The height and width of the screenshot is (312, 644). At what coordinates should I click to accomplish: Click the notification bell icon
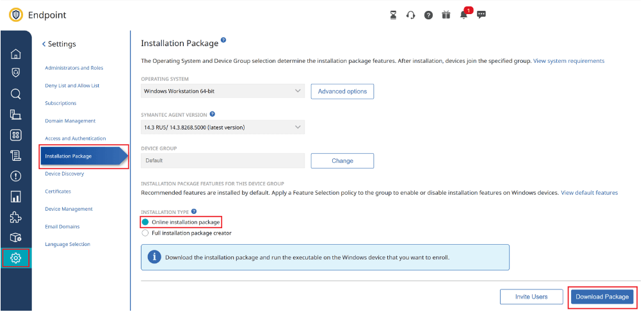point(463,15)
